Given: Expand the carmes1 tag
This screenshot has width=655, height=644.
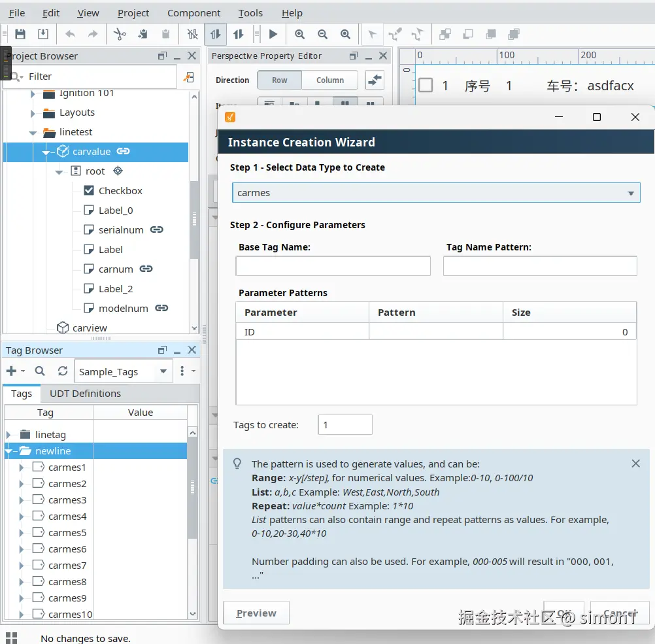Looking at the screenshot, I should [x=22, y=467].
